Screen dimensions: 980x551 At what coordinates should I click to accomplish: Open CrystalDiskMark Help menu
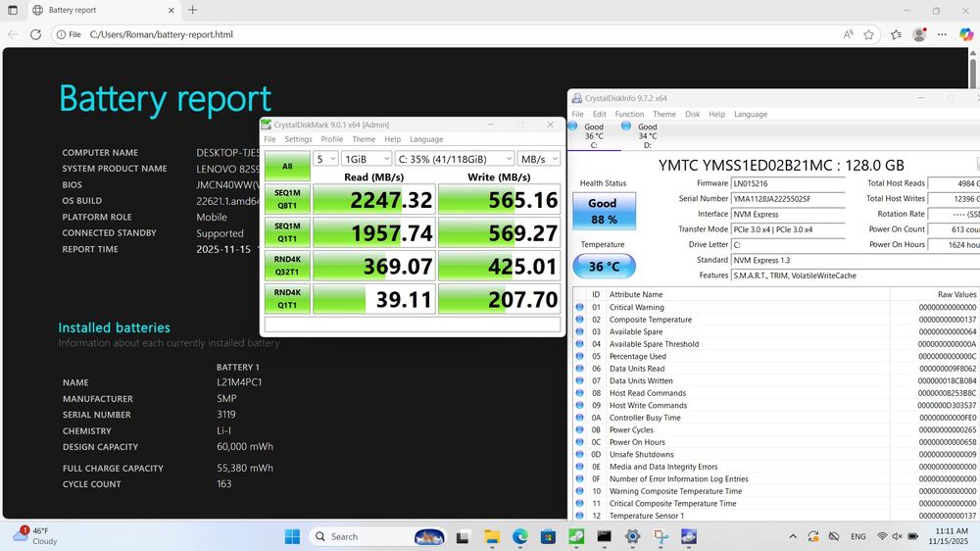(393, 139)
